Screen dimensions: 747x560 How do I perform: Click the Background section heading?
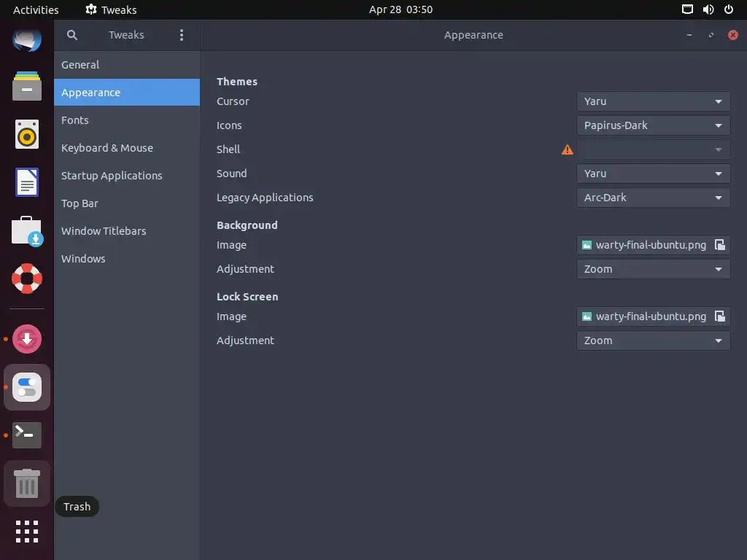pyautogui.click(x=247, y=225)
